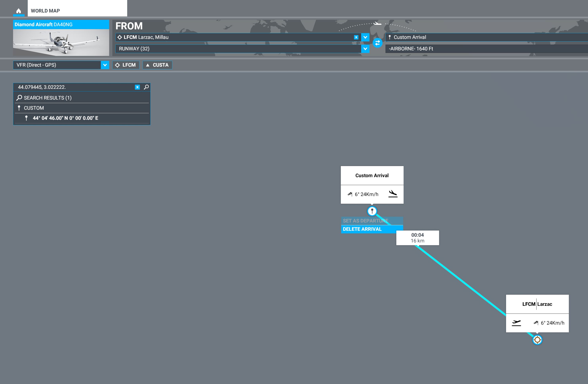Expand the departure airport dropdown arrow
The width and height of the screenshot is (588, 384).
click(365, 37)
